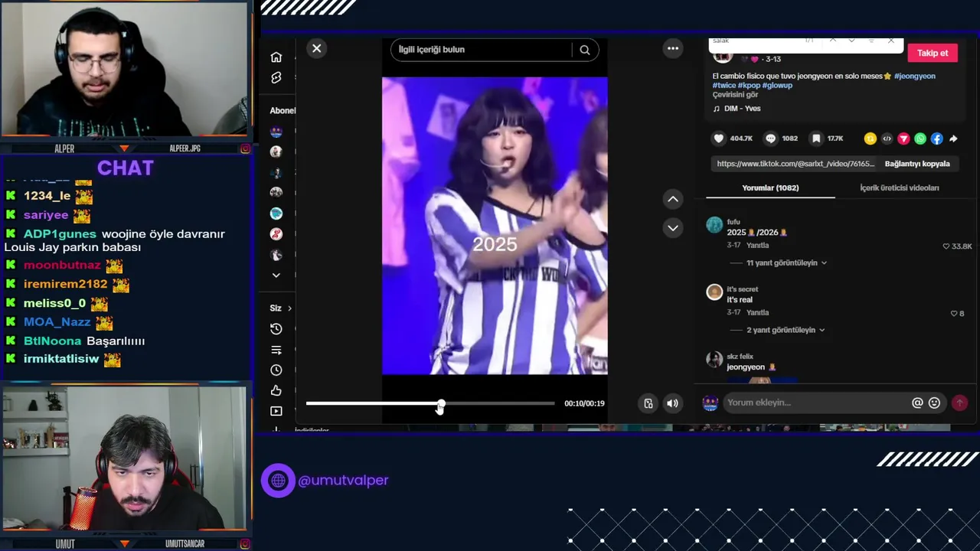Click the icon left of volume
Image resolution: width=980 pixels, height=551 pixels.
pos(648,403)
